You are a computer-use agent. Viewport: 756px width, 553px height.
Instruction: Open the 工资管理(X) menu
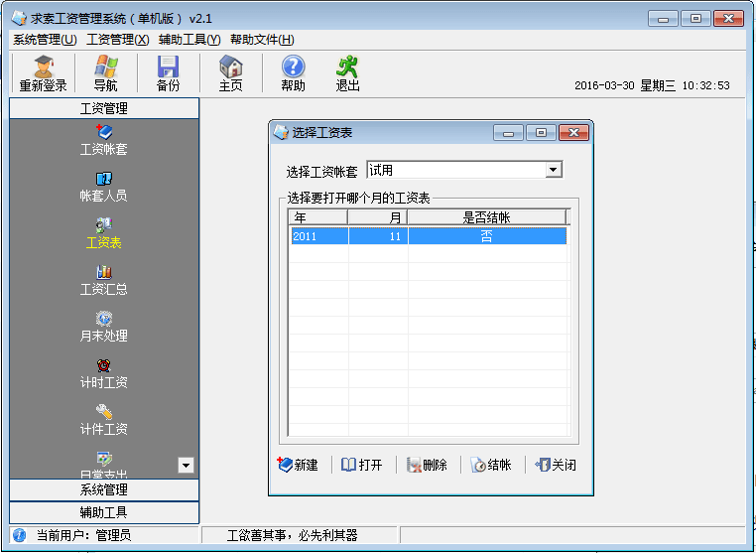tap(117, 40)
